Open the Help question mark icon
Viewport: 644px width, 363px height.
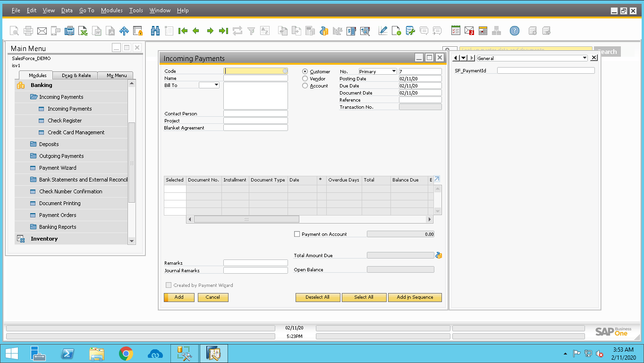click(515, 31)
